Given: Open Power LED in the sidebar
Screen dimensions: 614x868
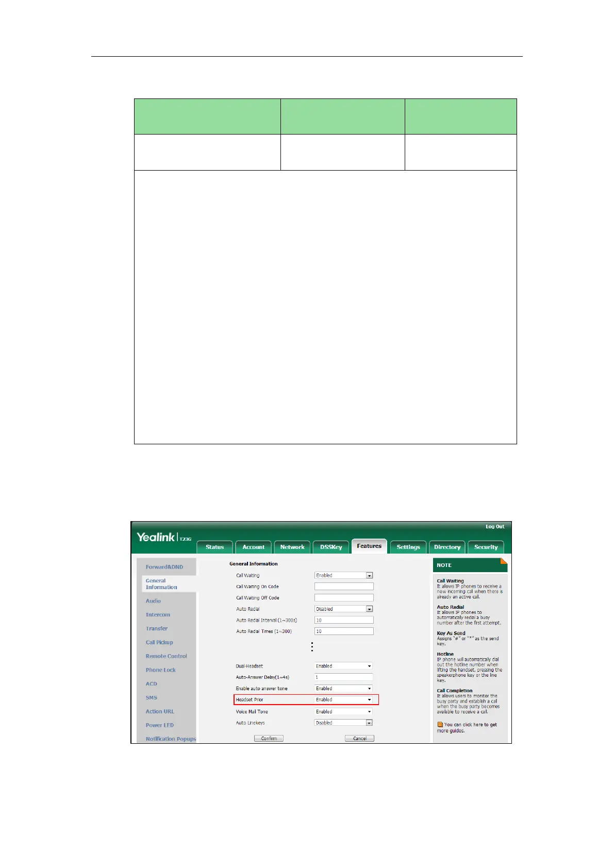Looking at the screenshot, I should pos(160,725).
